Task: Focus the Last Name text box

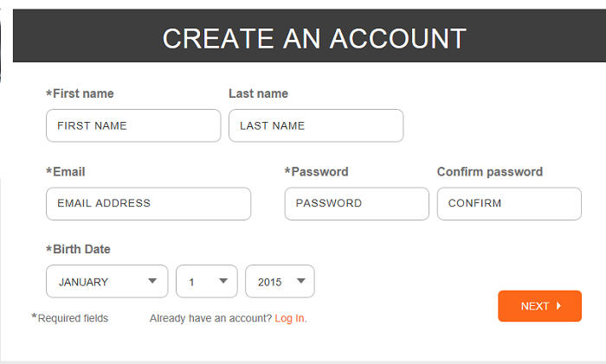Action: pyautogui.click(x=316, y=125)
